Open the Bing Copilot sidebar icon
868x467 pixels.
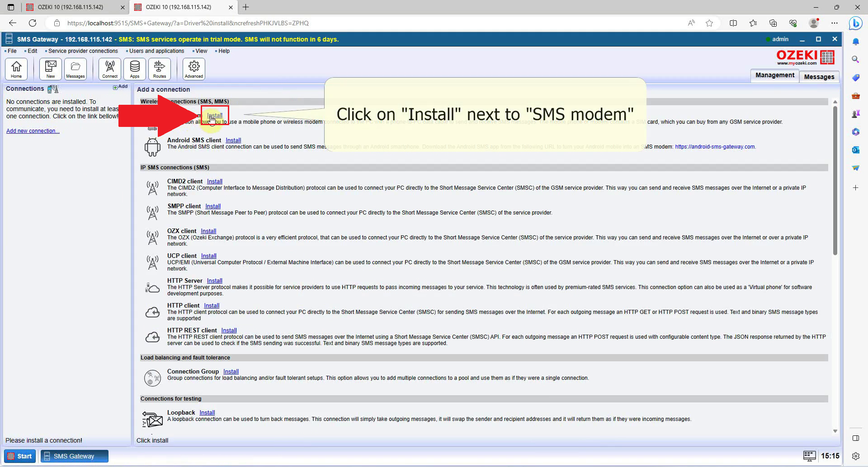855,23
